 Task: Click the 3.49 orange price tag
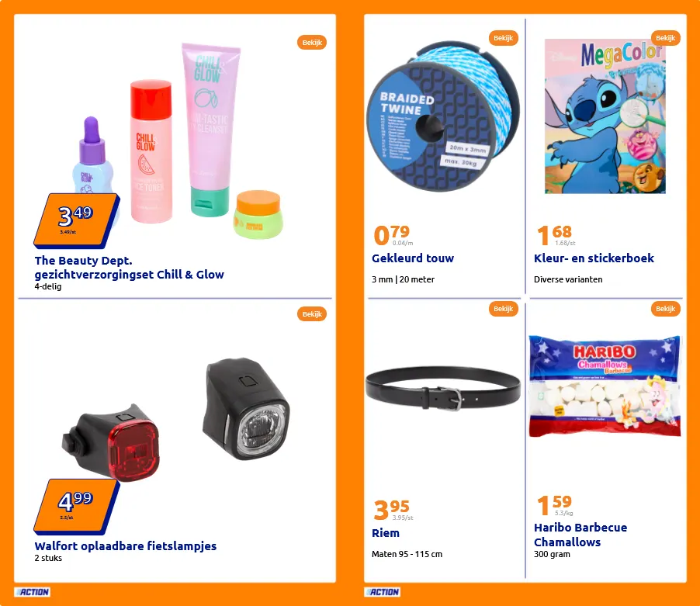click(x=76, y=220)
